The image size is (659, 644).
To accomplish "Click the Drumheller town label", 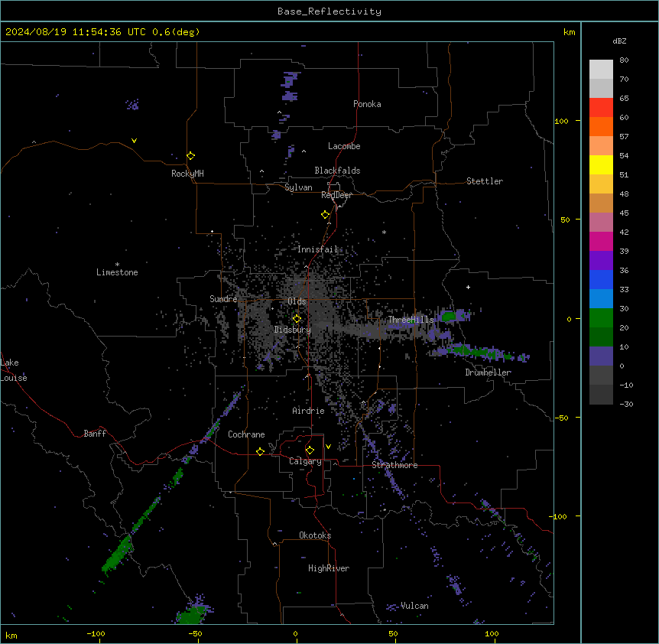I will 488,372.
